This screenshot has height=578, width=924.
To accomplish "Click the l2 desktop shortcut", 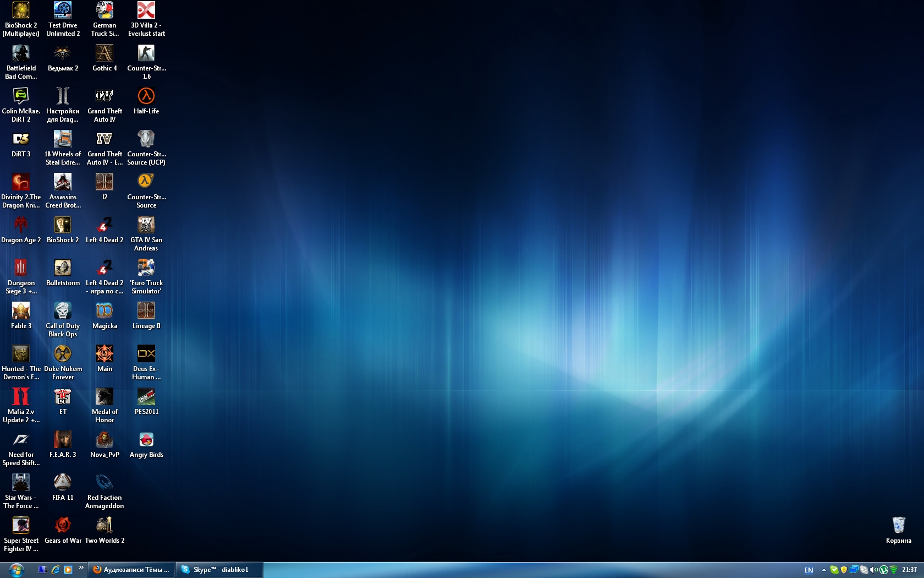I will [x=105, y=187].
